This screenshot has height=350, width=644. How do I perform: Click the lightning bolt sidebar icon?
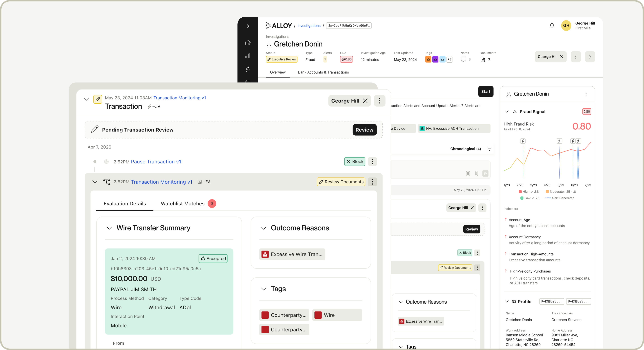pyautogui.click(x=247, y=69)
